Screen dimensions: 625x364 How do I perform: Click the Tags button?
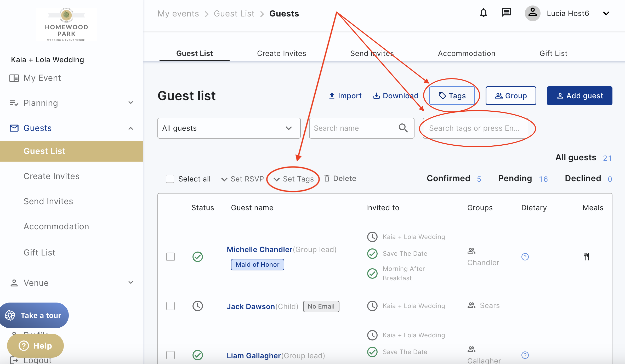[452, 96]
